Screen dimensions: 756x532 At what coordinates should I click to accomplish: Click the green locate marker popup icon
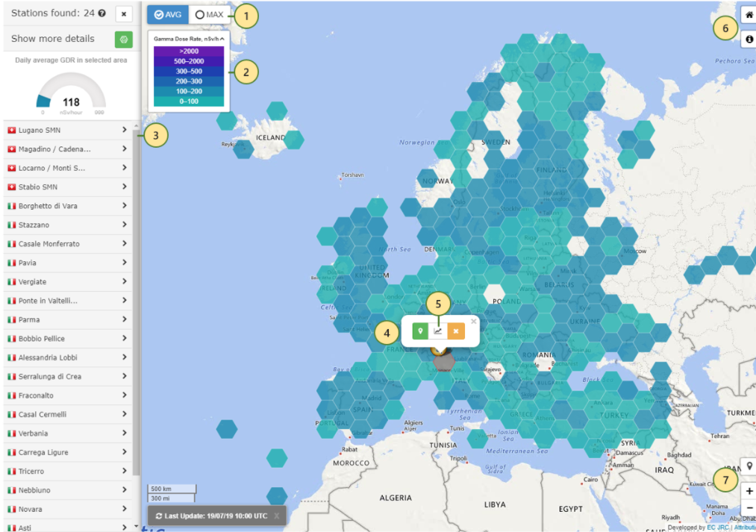[x=420, y=331]
